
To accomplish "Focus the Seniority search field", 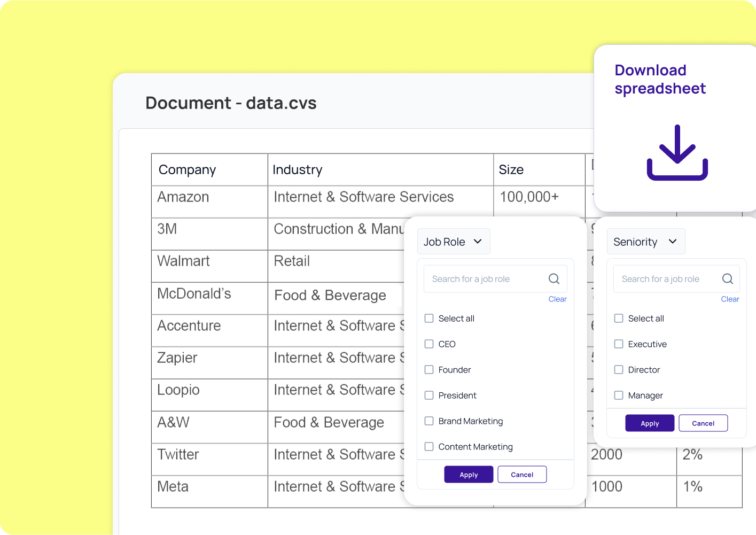I will click(x=676, y=279).
